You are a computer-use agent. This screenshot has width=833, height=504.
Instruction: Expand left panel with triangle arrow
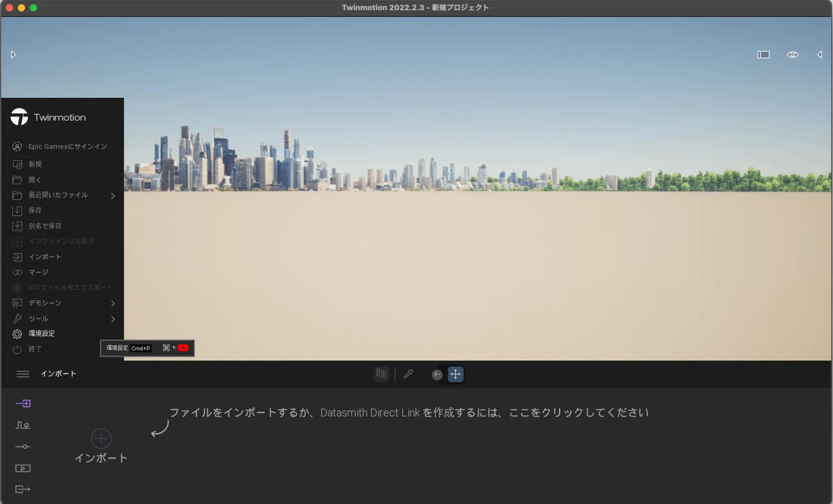pyautogui.click(x=13, y=54)
